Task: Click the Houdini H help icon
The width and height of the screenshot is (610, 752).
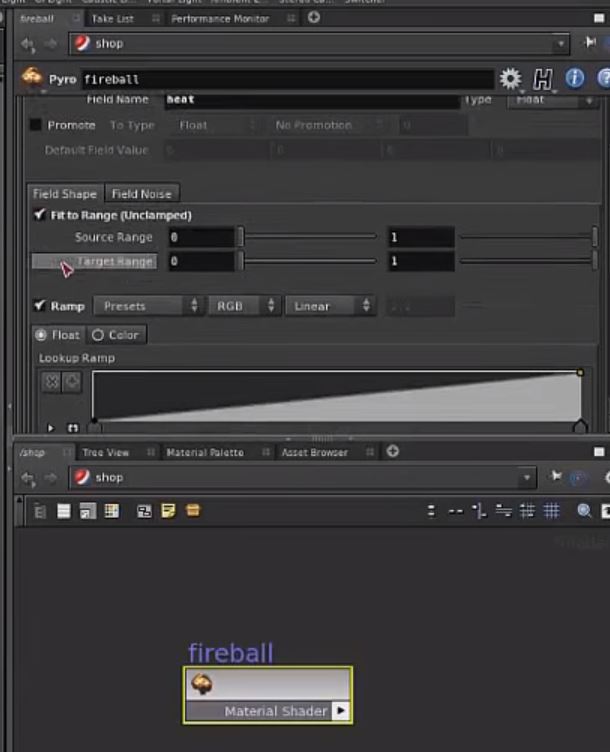Action: pos(542,79)
